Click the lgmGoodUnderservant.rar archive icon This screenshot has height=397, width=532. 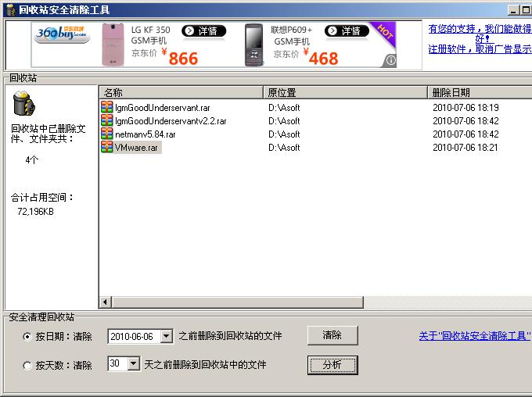click(107, 107)
